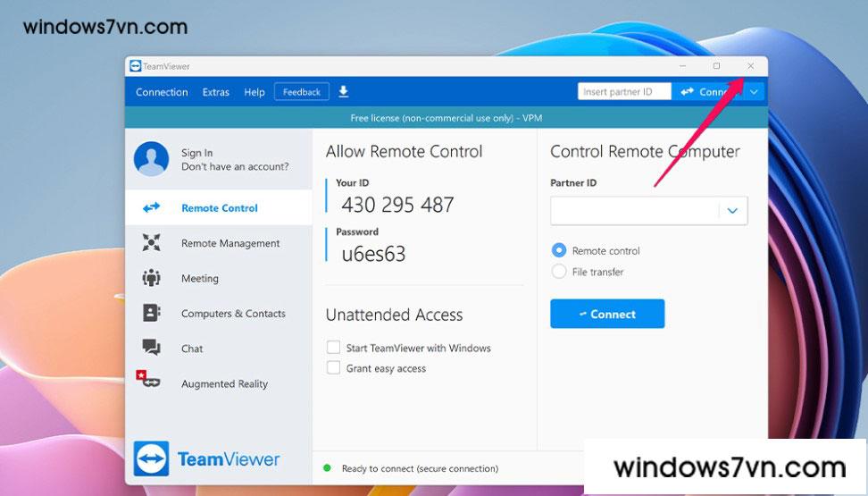Click the download arrow icon in toolbar

pos(343,91)
